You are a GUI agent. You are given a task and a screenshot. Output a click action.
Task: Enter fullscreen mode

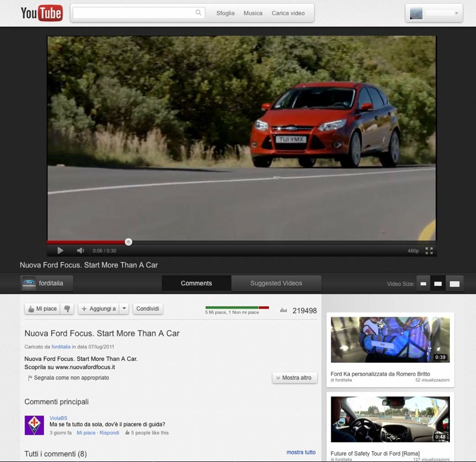(x=429, y=251)
